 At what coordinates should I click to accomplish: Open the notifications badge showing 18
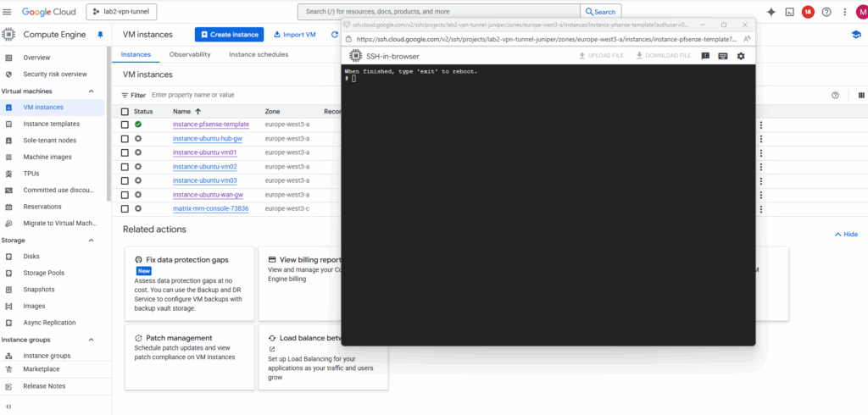tap(808, 12)
